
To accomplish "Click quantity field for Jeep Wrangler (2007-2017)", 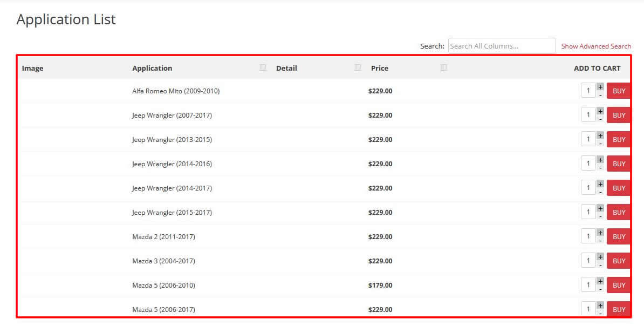I will point(588,115).
